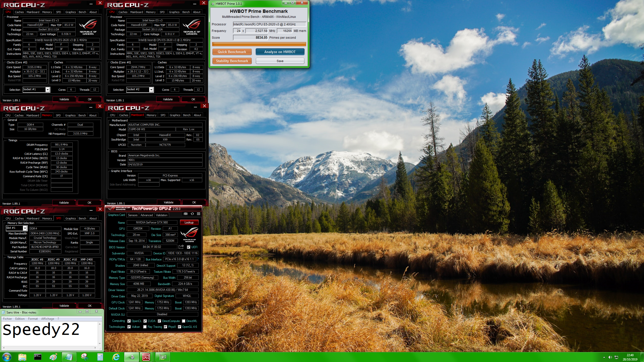Launch Internet Explorer from the taskbar

click(x=116, y=357)
